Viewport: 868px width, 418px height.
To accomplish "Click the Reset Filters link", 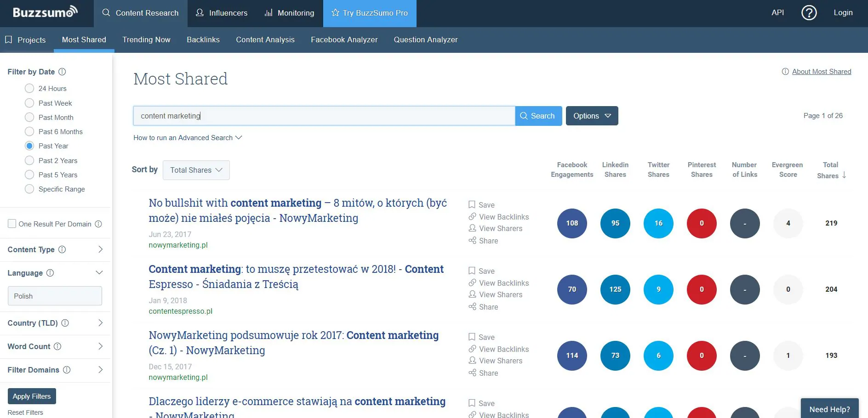I will 25,412.
